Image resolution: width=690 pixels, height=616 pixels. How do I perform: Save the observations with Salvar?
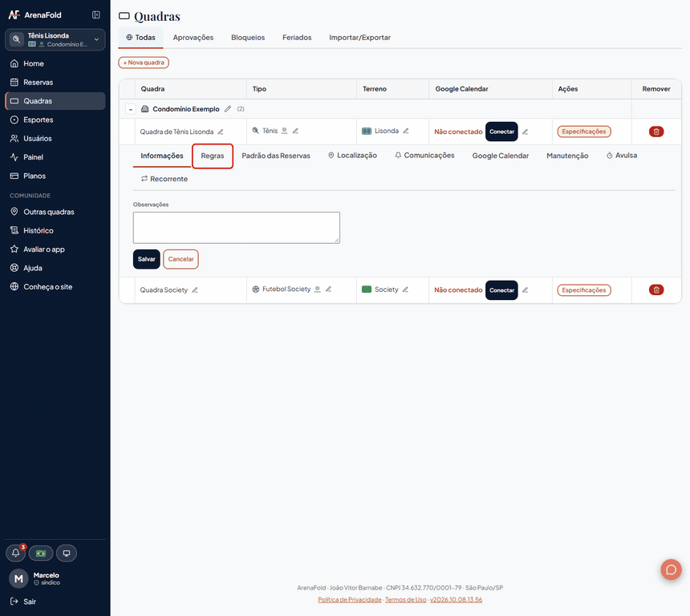147,259
